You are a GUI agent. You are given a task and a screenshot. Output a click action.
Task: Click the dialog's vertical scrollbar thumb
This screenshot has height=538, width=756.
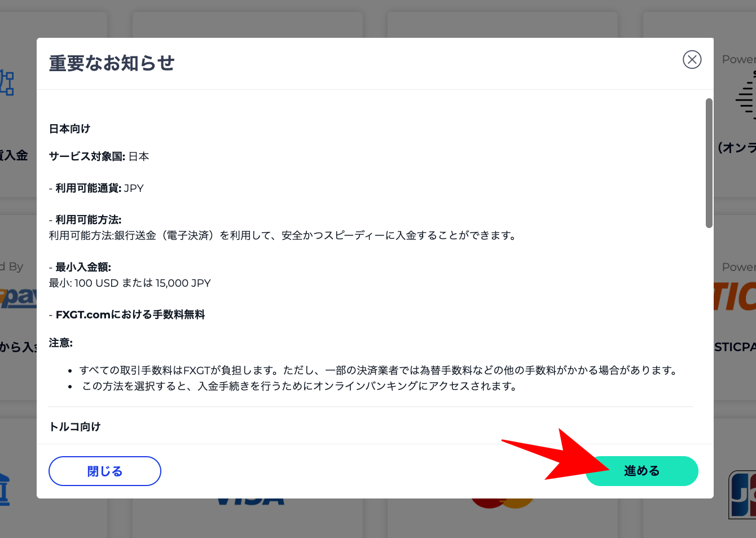709,163
